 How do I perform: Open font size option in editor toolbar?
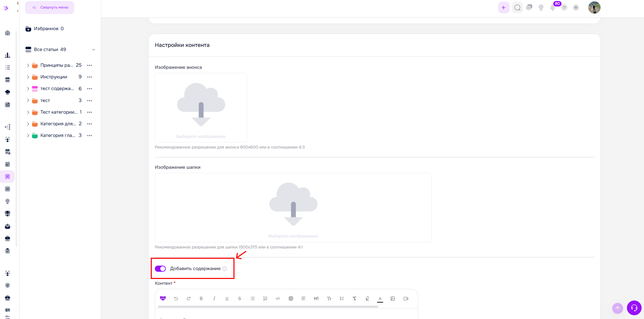tap(329, 298)
